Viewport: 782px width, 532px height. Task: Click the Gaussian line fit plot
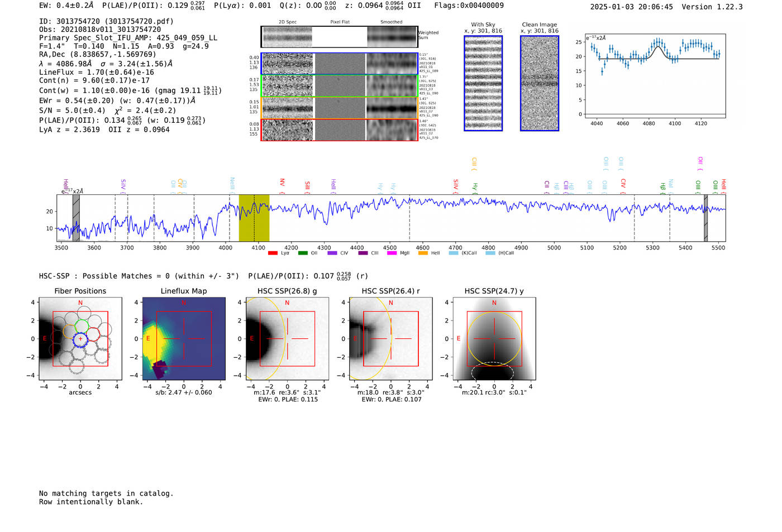[x=655, y=76]
